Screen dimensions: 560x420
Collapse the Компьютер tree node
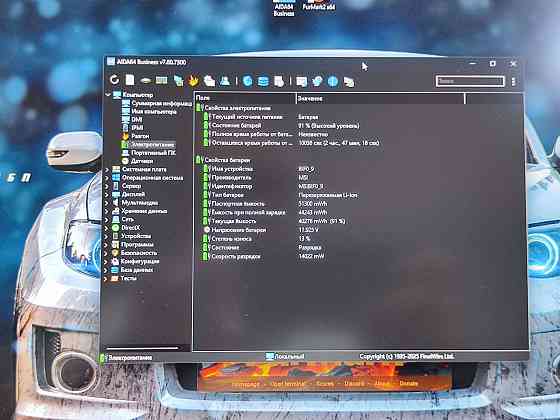pos(108,95)
